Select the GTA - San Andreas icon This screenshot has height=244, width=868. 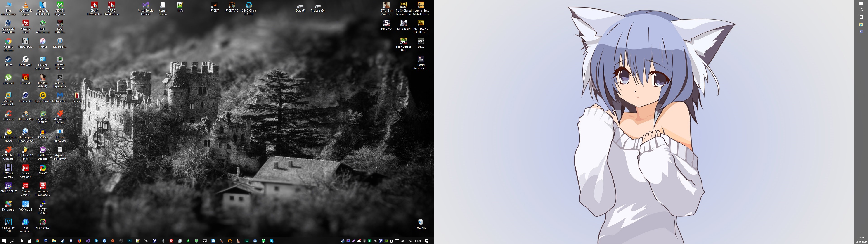(386, 8)
